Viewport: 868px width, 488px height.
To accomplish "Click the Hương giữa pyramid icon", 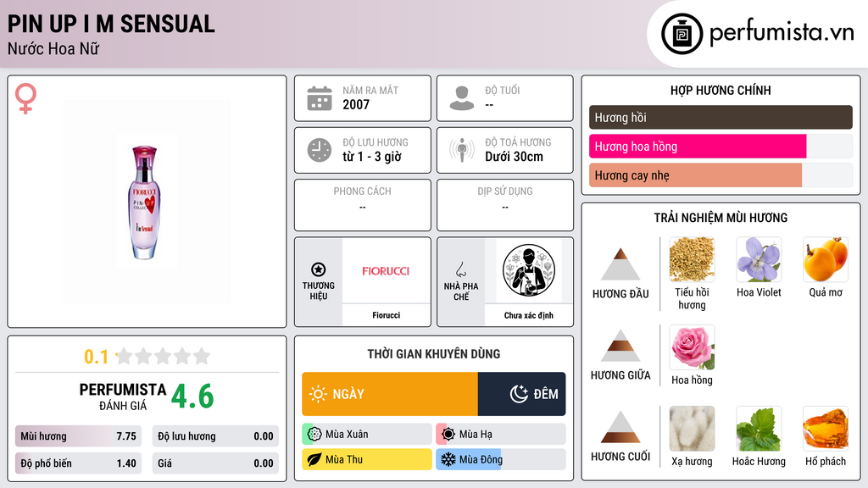I will [x=620, y=346].
